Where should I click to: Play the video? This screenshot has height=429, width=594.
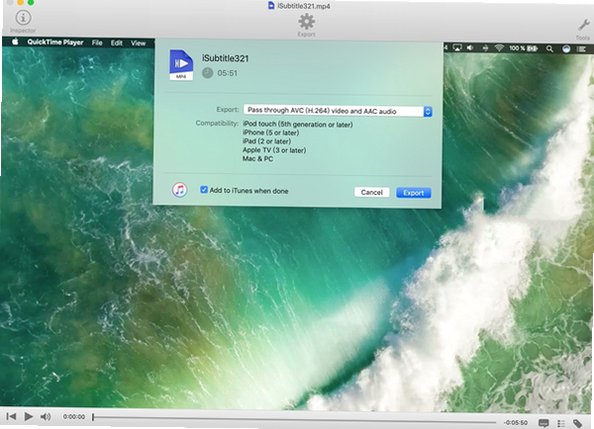28,416
